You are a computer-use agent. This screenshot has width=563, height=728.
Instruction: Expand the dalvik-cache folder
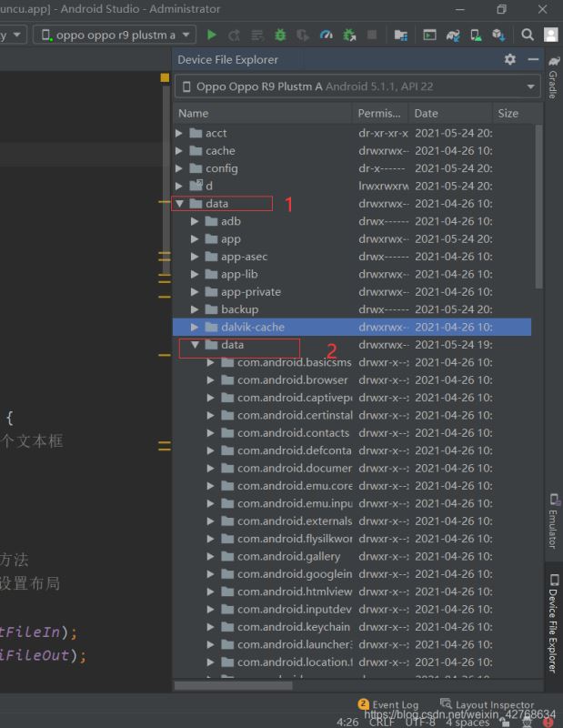pos(195,328)
